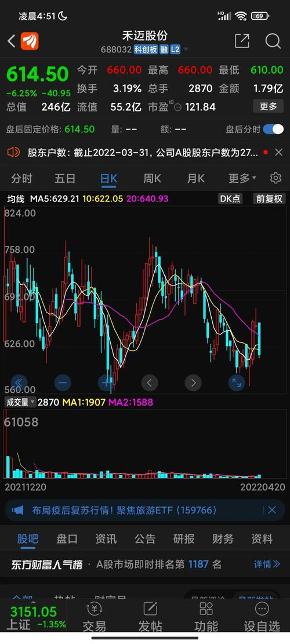The width and height of the screenshot is (290, 644).
Task: Open the 前复权 adjustment selector
Action: (x=269, y=199)
